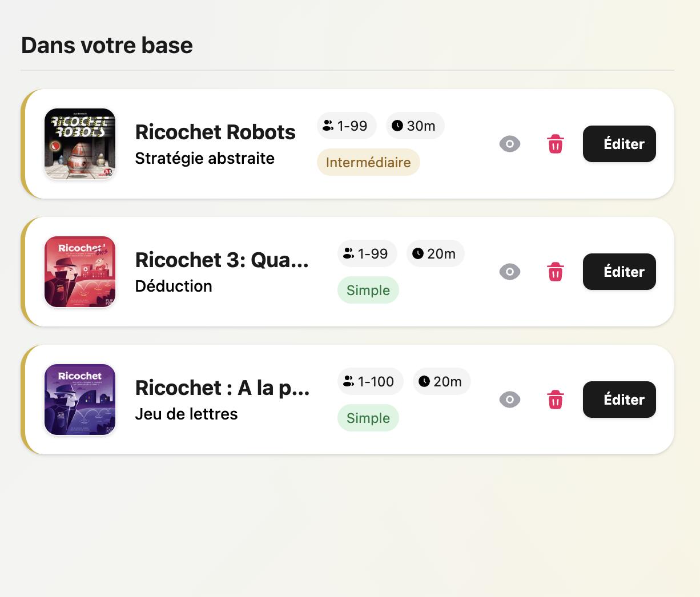Open the Ricochet Robots title link

tap(215, 132)
